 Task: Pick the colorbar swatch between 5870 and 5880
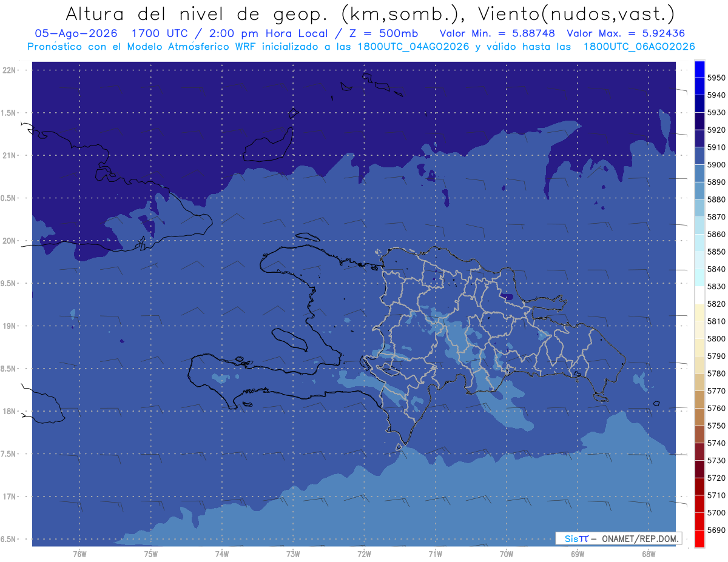coord(699,208)
